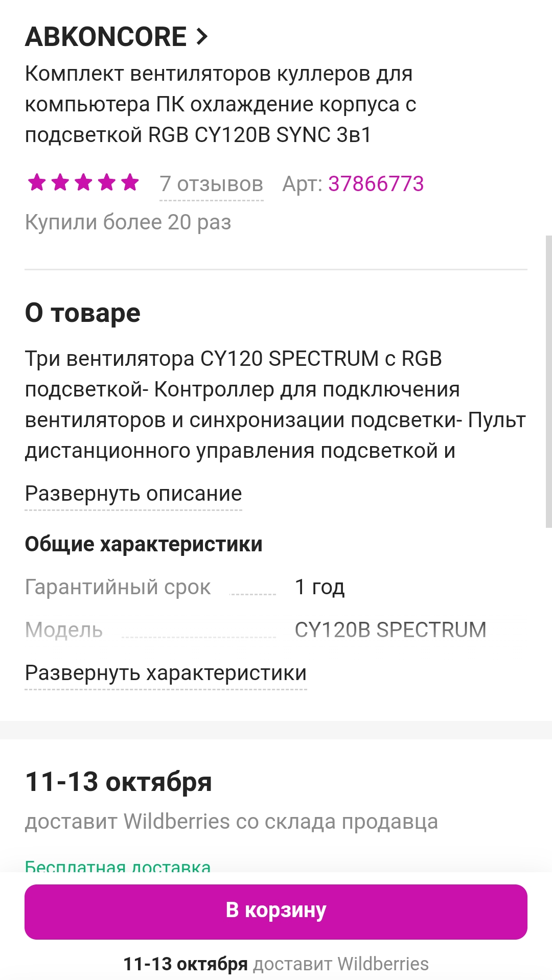Click the 11-13 октября delivery heading
The image size is (552, 980).
(119, 782)
